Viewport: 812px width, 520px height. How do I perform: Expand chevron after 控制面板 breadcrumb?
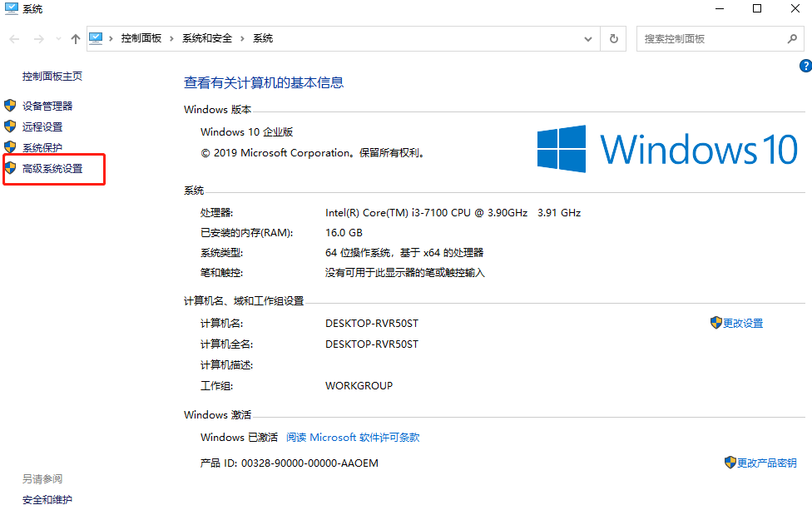pos(172,38)
